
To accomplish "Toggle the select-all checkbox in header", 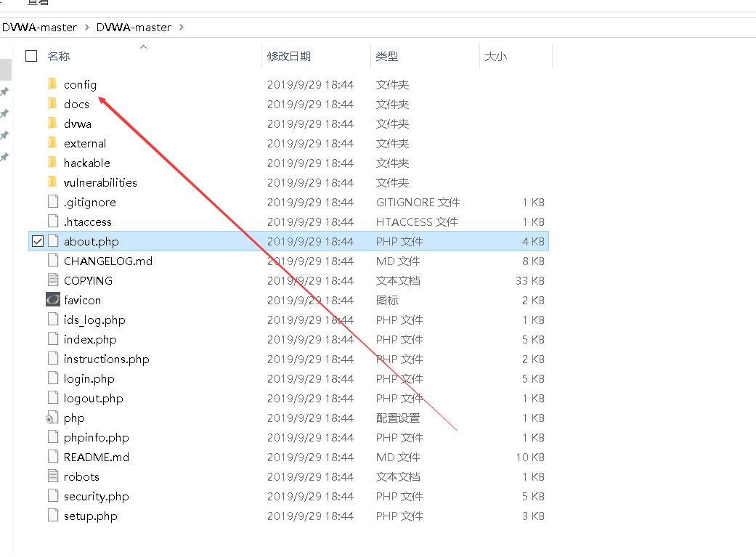I will tap(31, 56).
